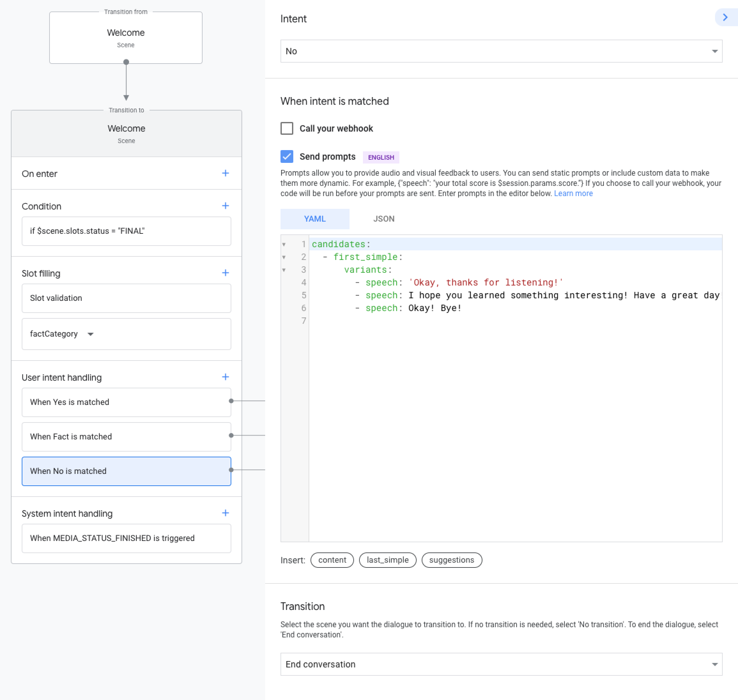
Task: Add a User intent handling item
Action: coord(225,377)
